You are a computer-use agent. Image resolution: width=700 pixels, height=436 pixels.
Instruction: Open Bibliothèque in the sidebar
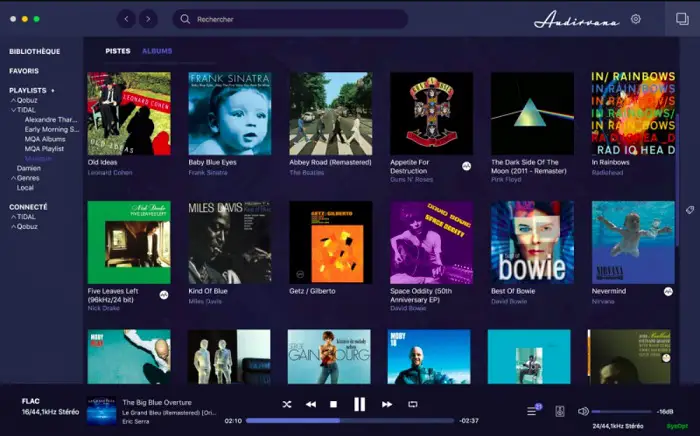pyautogui.click(x=34, y=51)
